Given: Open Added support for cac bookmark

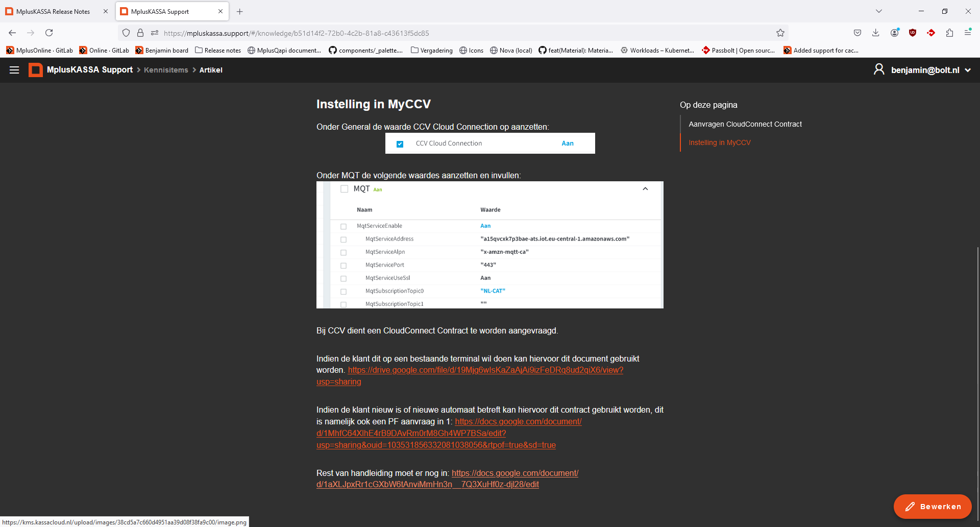Looking at the screenshot, I should coord(821,50).
